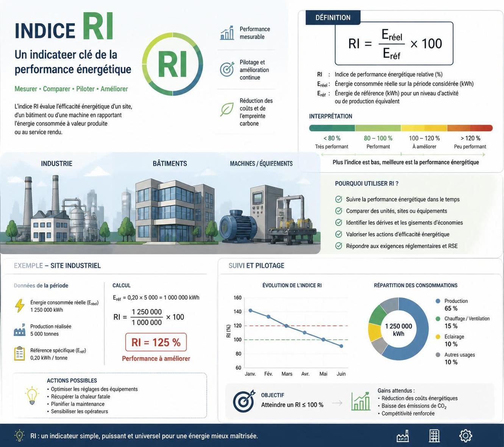
Task: Click the 'ÉVOLUTION DE L'INDICE RI' chart title
Action: point(292,285)
